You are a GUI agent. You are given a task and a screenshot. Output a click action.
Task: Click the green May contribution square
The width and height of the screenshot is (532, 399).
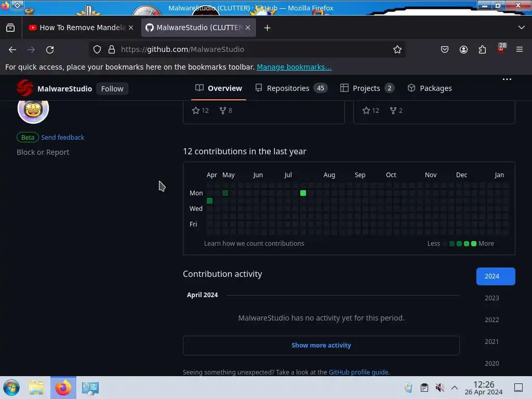click(225, 193)
